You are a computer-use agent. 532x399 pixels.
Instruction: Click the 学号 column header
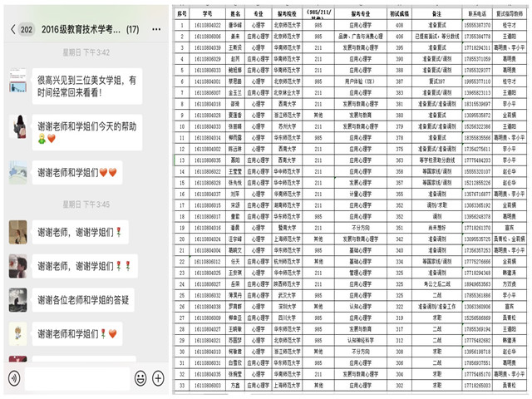pos(207,14)
